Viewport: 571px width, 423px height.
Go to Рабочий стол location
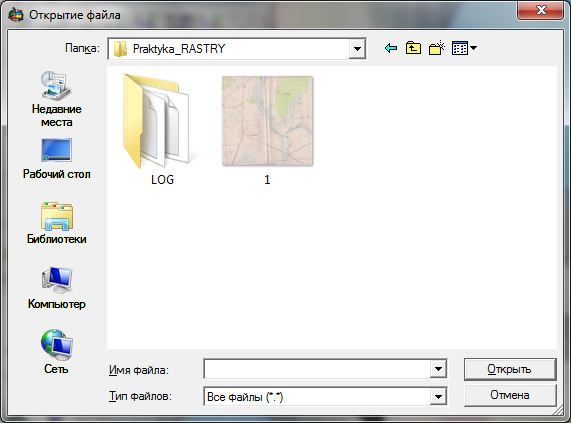pos(56,159)
